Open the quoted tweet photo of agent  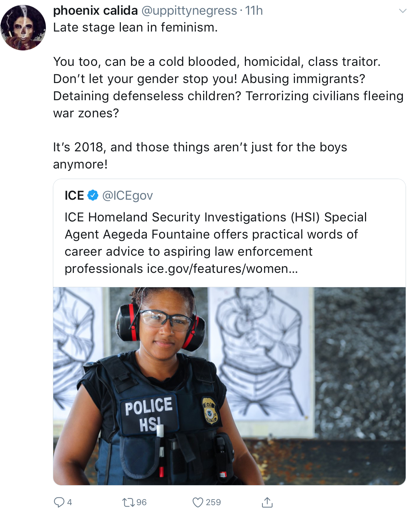point(229,386)
